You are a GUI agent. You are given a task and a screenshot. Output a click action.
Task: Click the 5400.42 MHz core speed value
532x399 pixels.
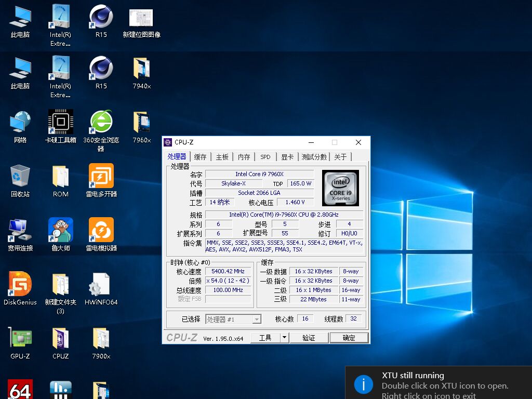(x=228, y=271)
